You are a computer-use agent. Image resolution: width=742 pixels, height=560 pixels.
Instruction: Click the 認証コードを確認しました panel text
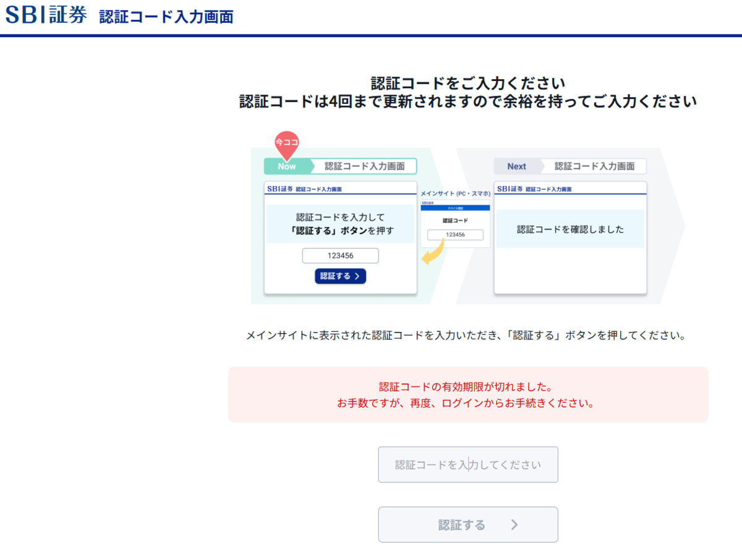(x=571, y=229)
